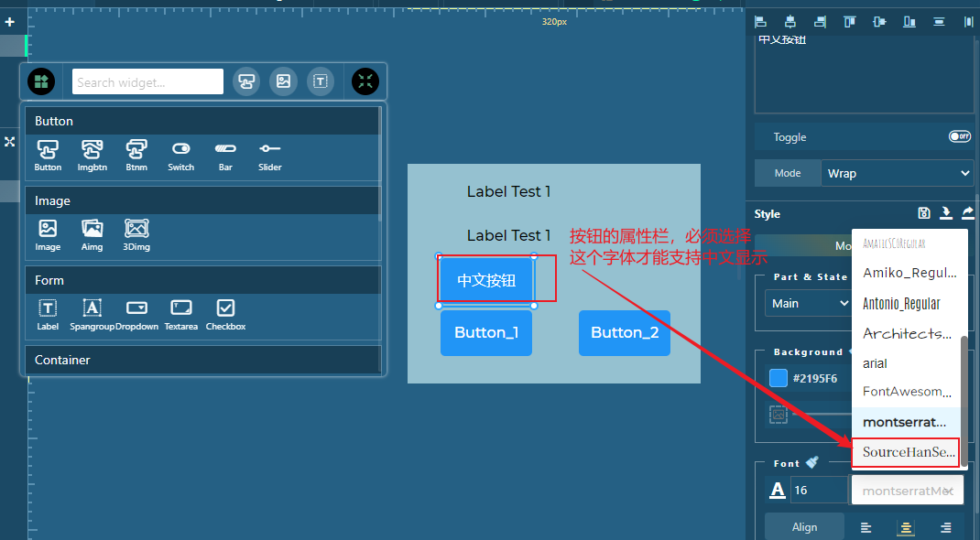Click the paintbrush icon next to Font
Viewport: 980px width, 540px height.
811,462
